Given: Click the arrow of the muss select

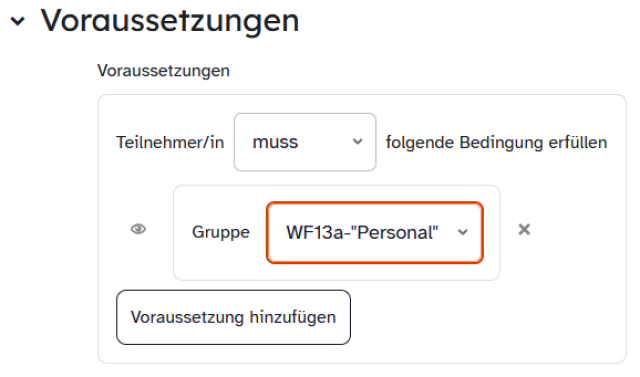Looking at the screenshot, I should pos(358,142).
